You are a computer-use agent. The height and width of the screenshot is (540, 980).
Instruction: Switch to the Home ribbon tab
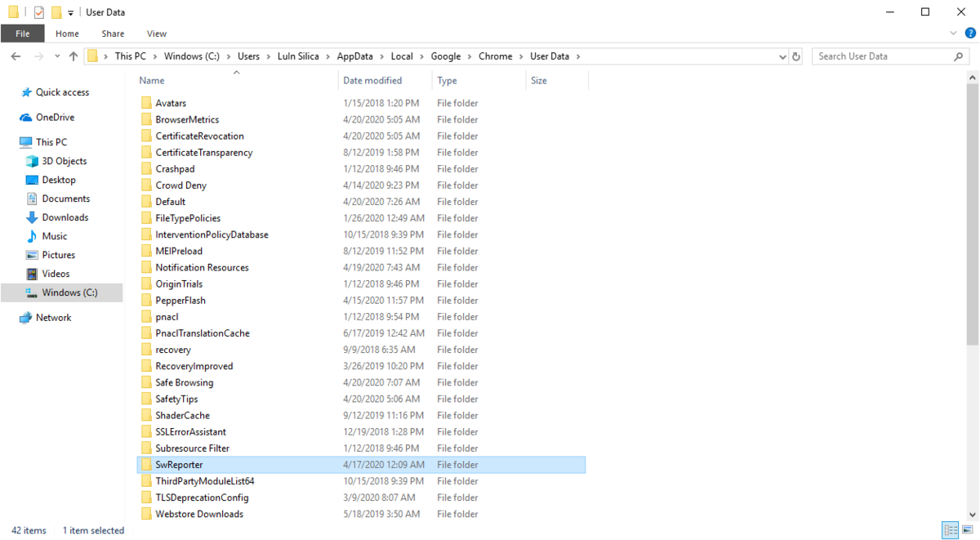pos(67,33)
